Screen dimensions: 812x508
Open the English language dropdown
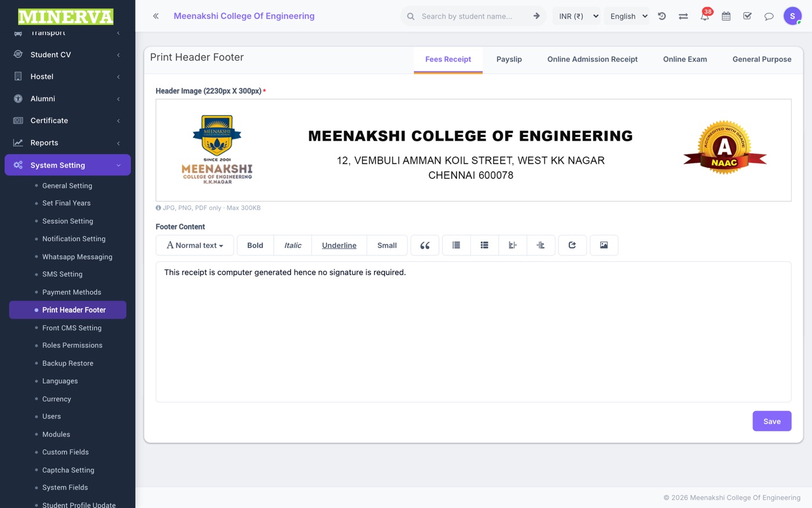(628, 16)
